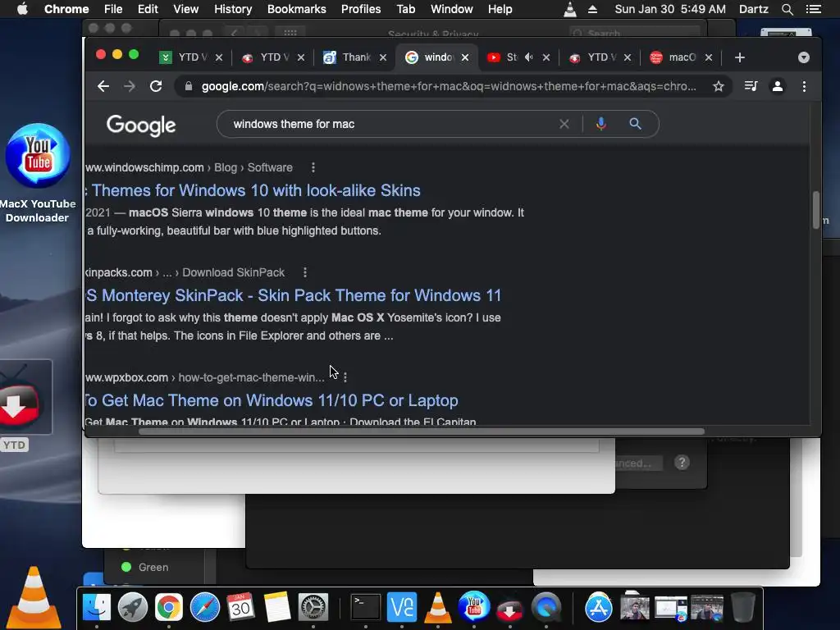This screenshot has height=630, width=840.
Task: Open Get Mac Theme on Windows 11/10 result
Action: [x=272, y=400]
